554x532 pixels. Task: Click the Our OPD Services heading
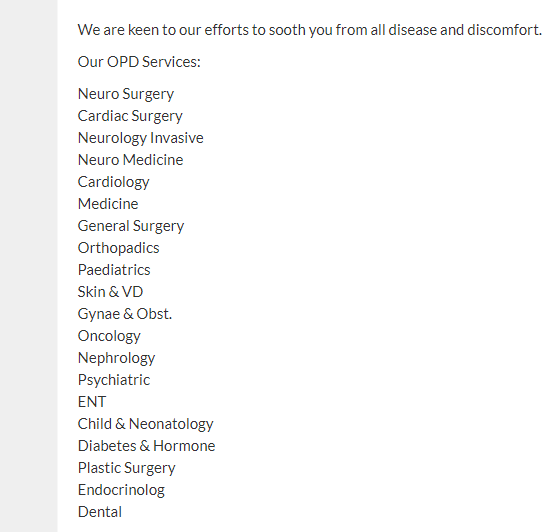pos(139,62)
